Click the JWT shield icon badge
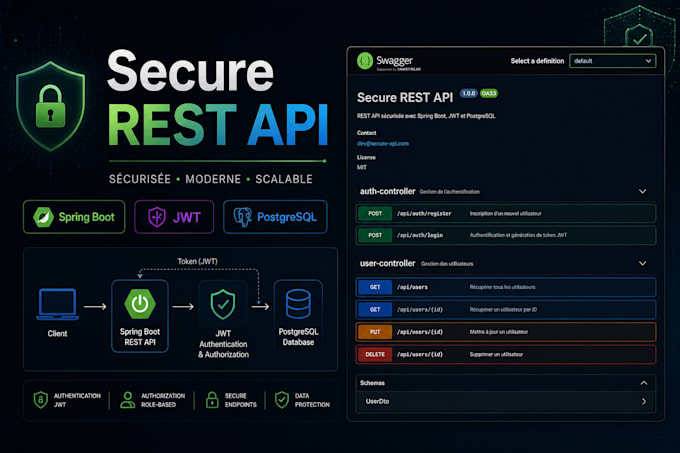680x453 pixels. pos(157,217)
